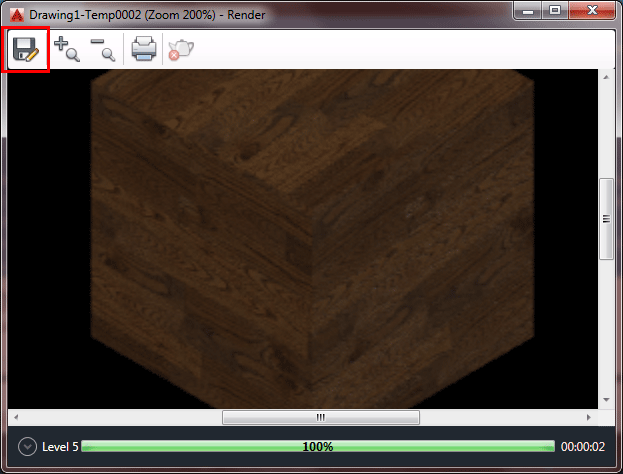The image size is (623, 474).
Task: Click the horizontal scrollbar thumb
Action: click(x=321, y=417)
